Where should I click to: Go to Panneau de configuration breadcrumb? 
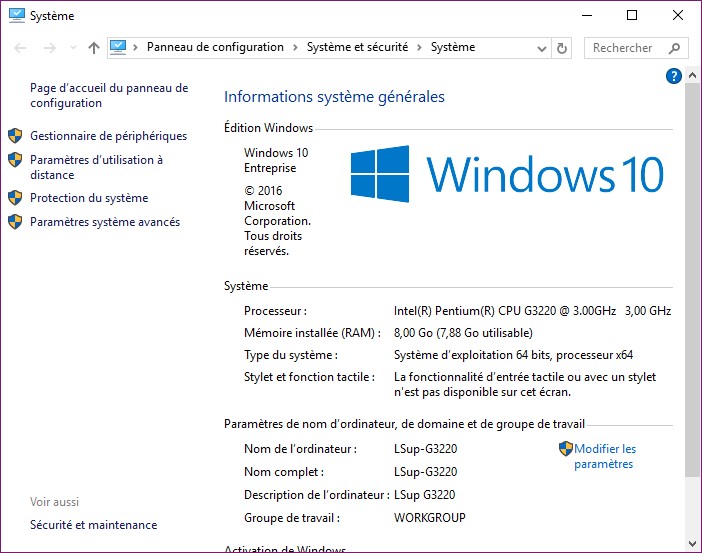coord(215,47)
